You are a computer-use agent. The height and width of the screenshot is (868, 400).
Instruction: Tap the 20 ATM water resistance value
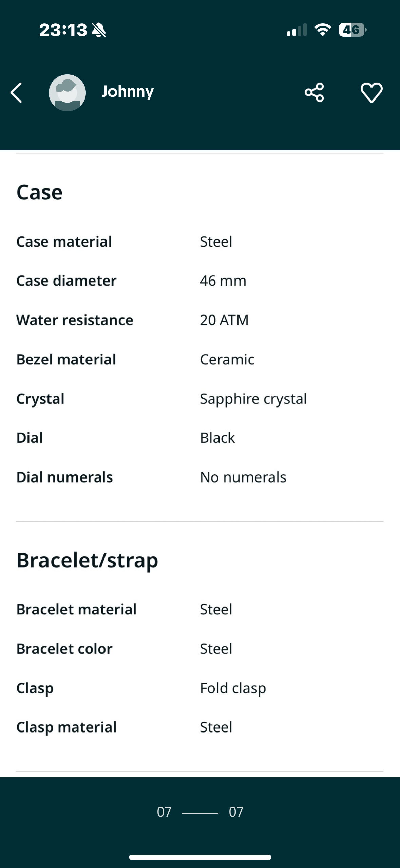[x=224, y=320]
